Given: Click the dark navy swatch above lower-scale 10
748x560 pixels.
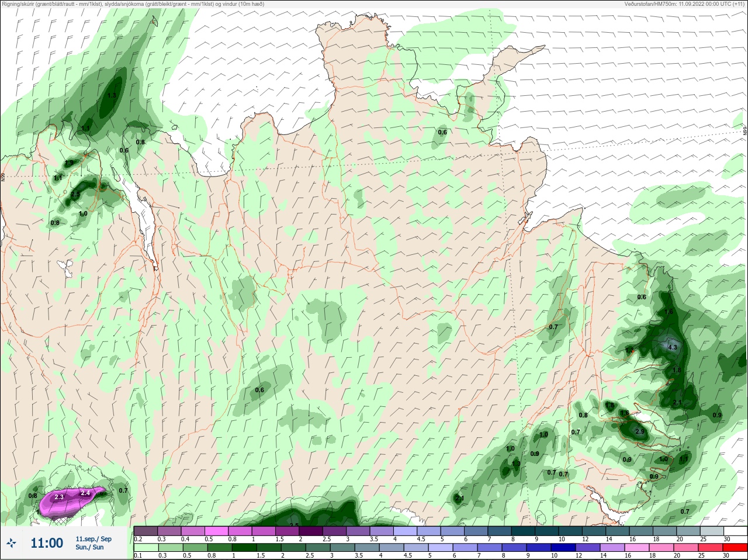Looking at the screenshot, I should point(563,548).
